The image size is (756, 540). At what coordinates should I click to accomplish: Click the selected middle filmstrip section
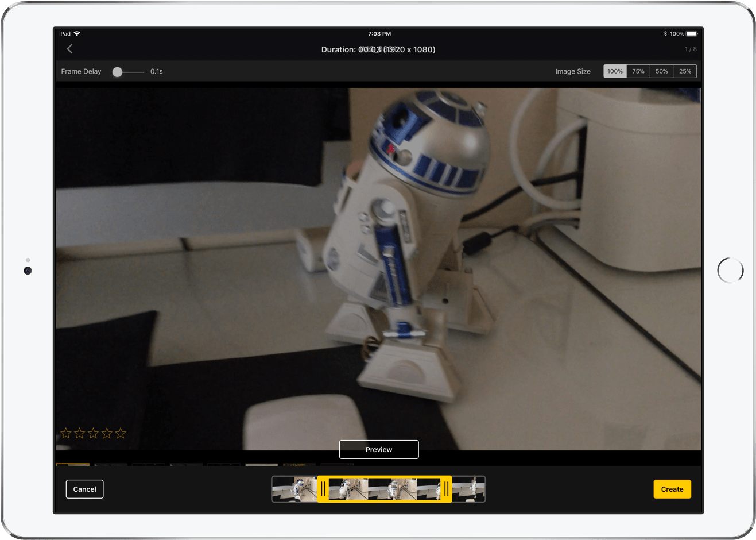point(385,489)
